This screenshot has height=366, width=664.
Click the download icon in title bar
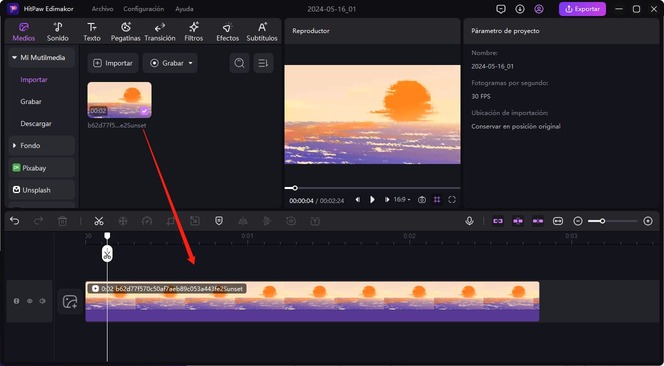tap(520, 9)
